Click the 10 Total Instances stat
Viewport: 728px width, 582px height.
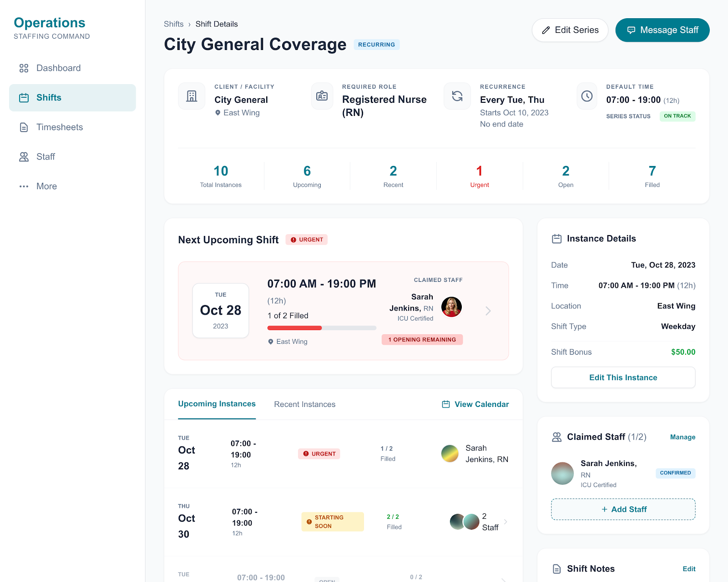click(x=221, y=176)
